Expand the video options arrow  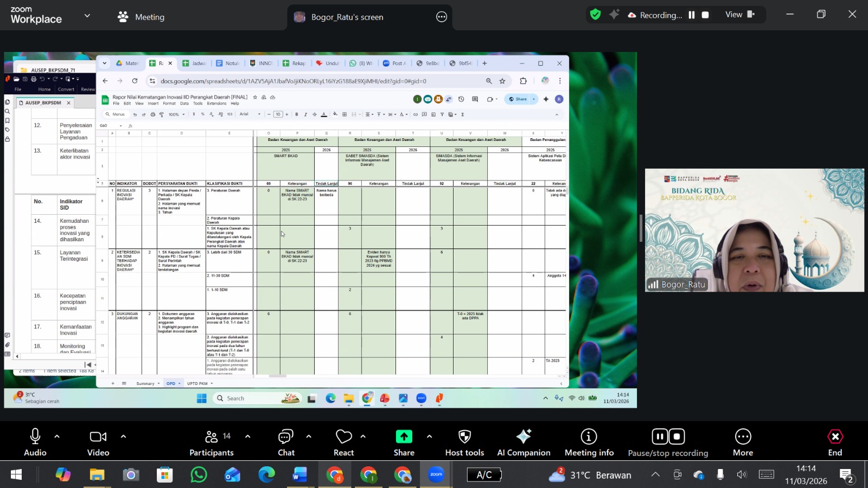(x=123, y=436)
